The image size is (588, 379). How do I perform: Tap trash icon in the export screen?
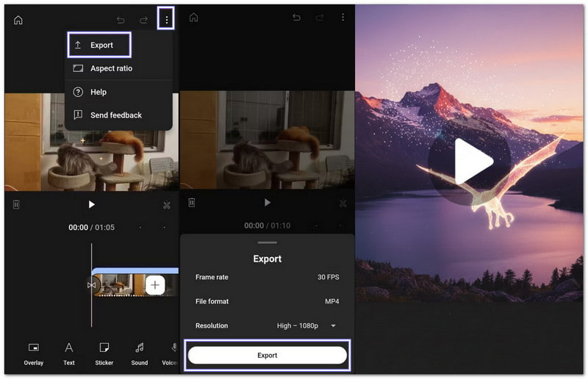[x=192, y=203]
